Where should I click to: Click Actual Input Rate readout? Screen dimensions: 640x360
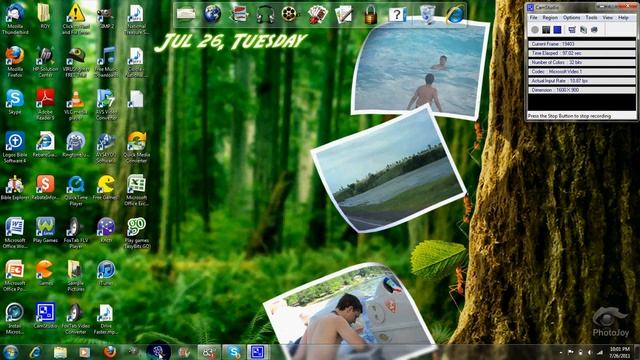[x=582, y=81]
